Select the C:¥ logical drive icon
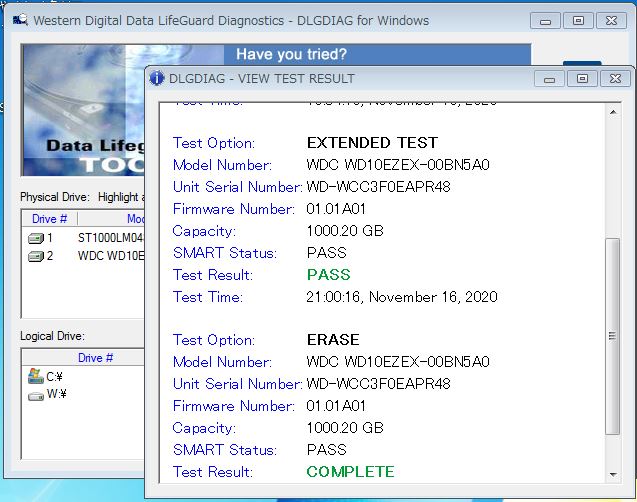The height and width of the screenshot is (502, 637). [x=36, y=376]
